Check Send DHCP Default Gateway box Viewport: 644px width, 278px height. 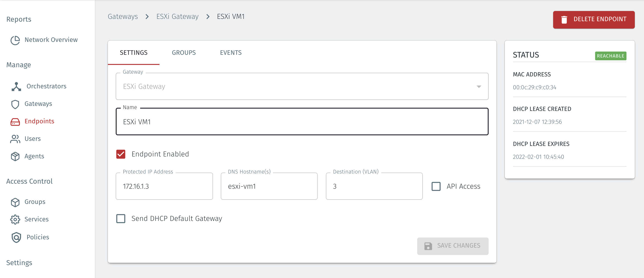pos(121,219)
